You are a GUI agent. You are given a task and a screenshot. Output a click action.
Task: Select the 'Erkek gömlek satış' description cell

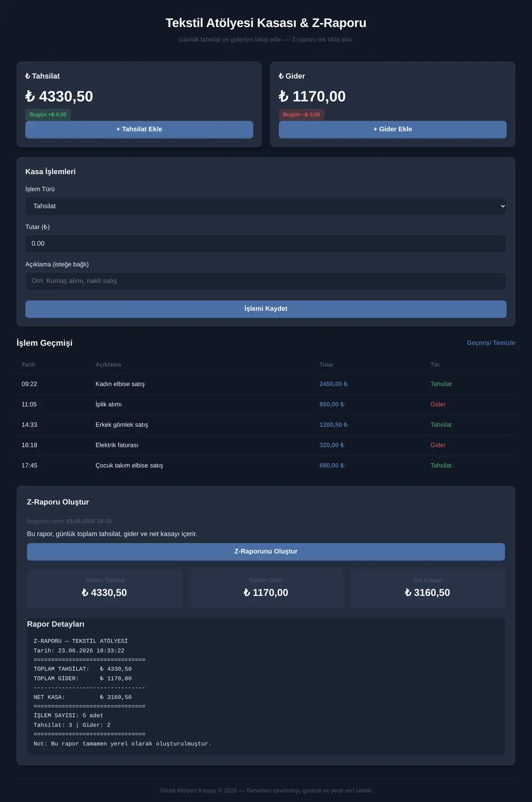coord(122,425)
